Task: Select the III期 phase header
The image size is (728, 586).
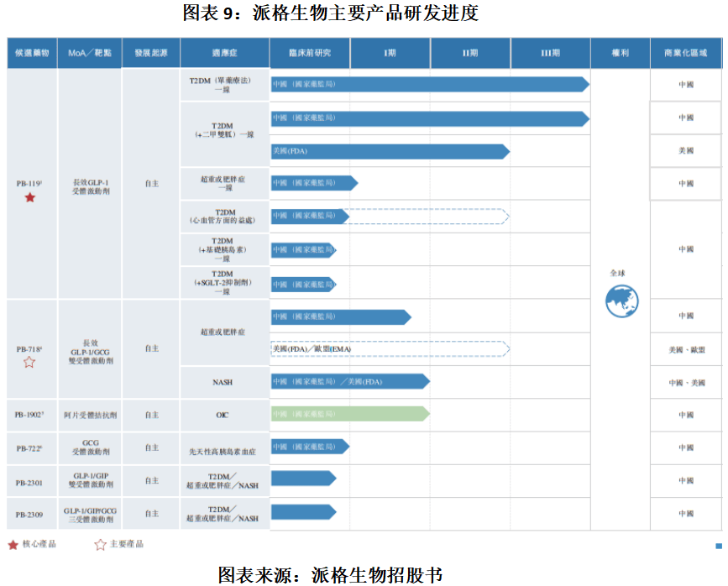Action: pyautogui.click(x=550, y=53)
